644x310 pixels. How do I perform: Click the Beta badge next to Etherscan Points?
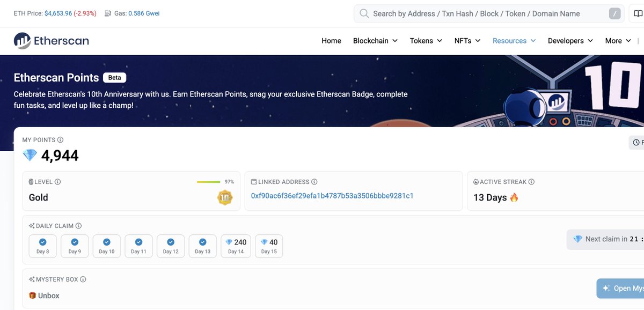coord(115,78)
